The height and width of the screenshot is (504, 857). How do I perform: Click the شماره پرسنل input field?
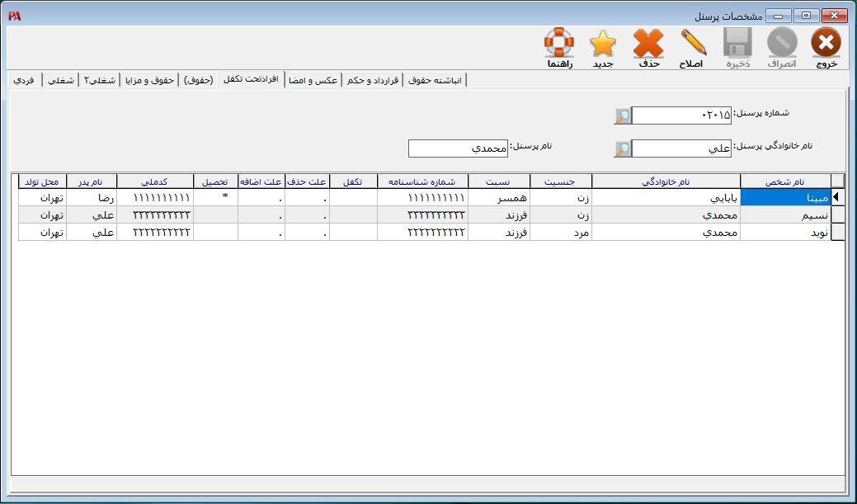[681, 116]
